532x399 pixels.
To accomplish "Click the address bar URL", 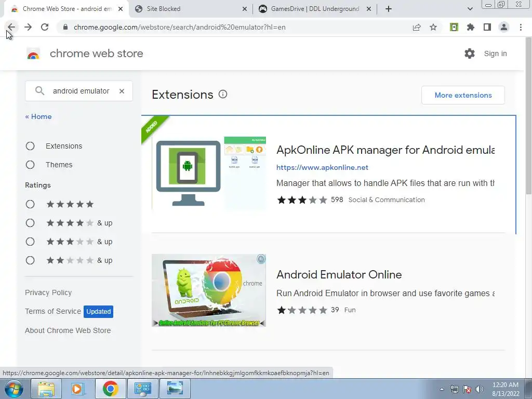I will pyautogui.click(x=179, y=27).
